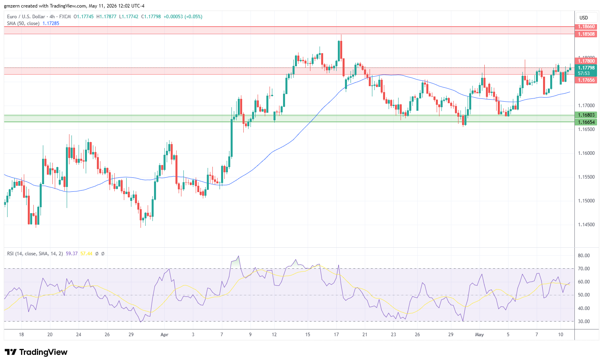Click the 70.00 RSI axis level

click(584, 269)
